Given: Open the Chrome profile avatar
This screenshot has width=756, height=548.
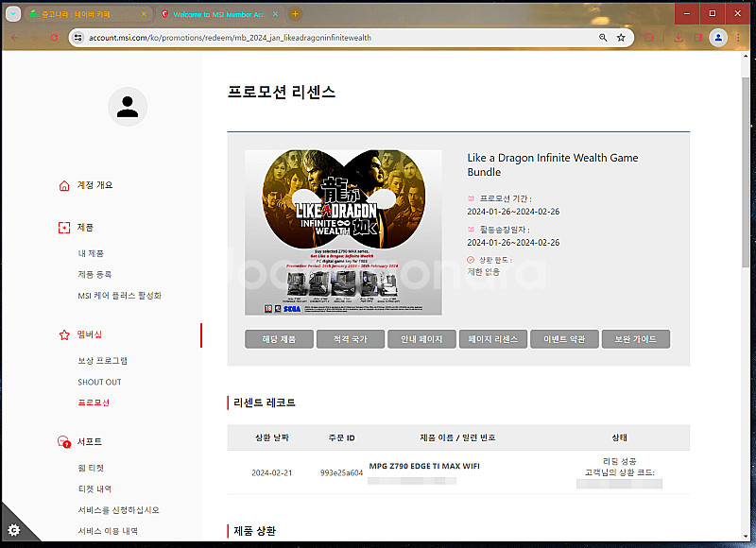Looking at the screenshot, I should tap(718, 38).
